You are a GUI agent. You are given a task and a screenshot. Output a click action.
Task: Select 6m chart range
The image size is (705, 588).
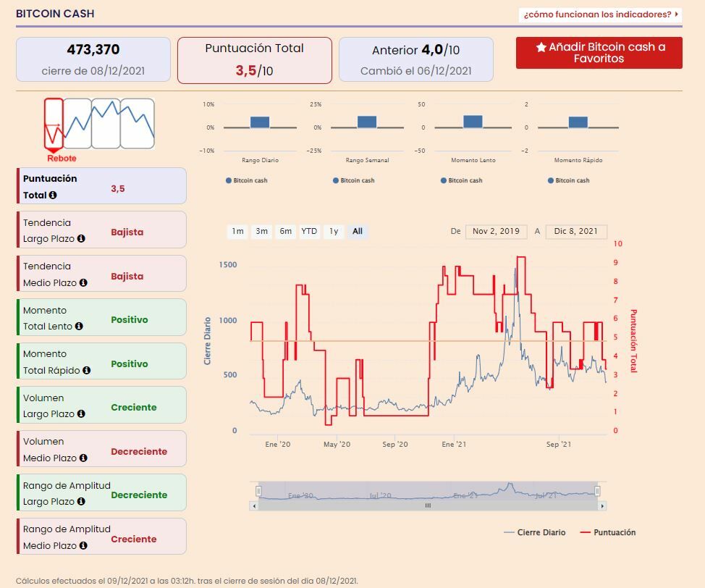[x=285, y=231]
